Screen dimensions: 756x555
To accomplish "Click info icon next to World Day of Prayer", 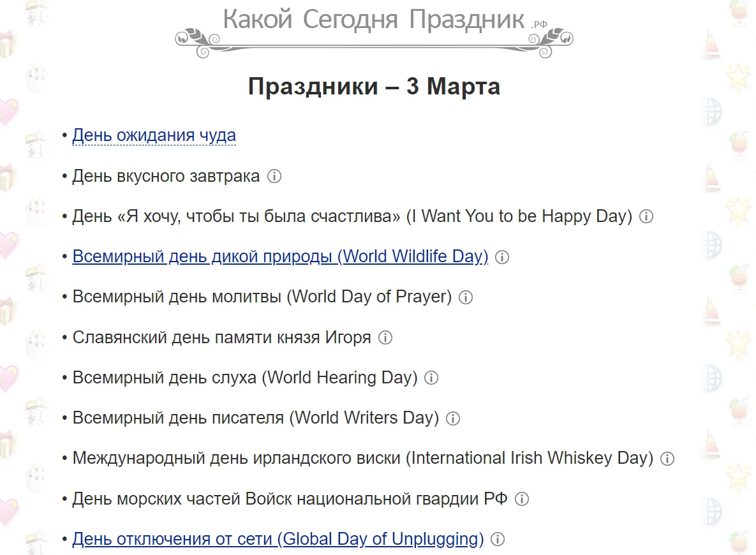I will coord(465,297).
